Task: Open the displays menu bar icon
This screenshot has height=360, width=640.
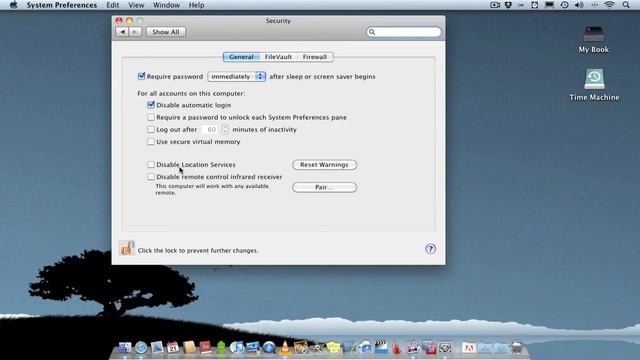Action: coord(549,5)
